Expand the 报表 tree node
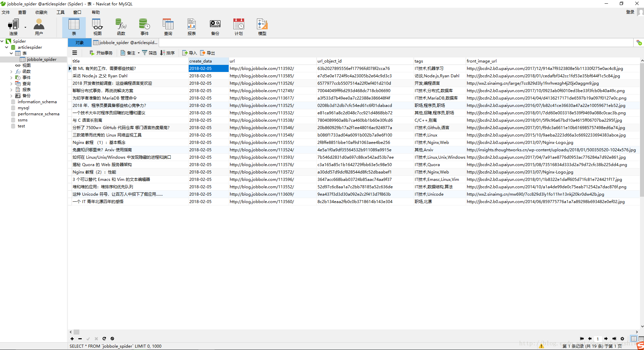Screen dimensions: 644x350 (x=11, y=89)
